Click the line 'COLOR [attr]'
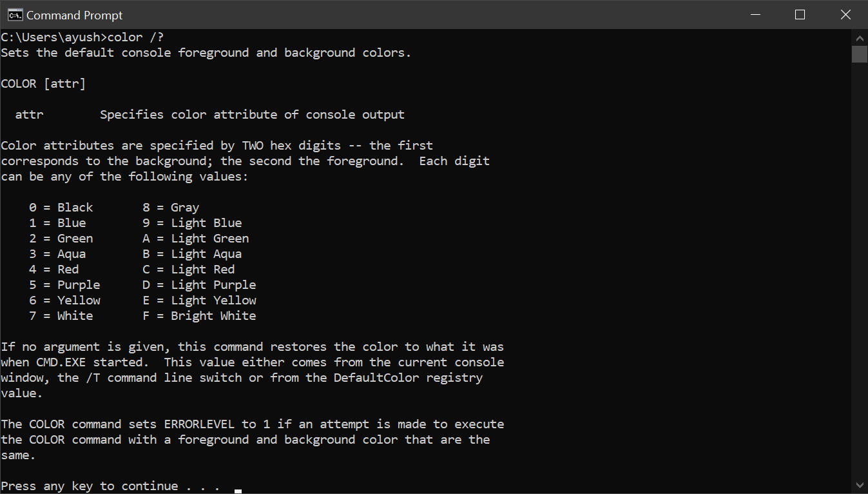 [x=43, y=83]
